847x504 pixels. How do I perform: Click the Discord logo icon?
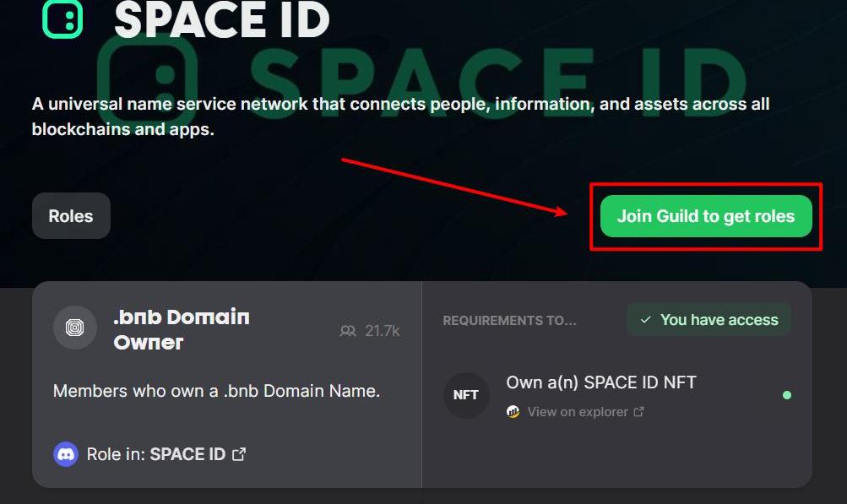[66, 454]
